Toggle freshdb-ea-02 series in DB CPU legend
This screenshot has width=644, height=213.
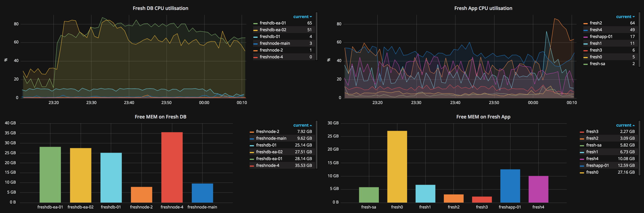pos(273,30)
